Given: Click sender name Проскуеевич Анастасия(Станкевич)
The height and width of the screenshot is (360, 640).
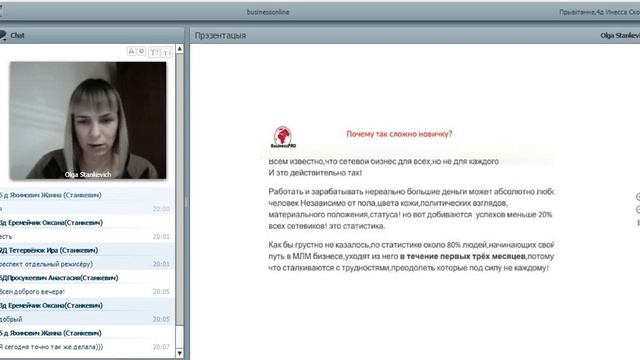Looking at the screenshot, I should pos(59,278).
